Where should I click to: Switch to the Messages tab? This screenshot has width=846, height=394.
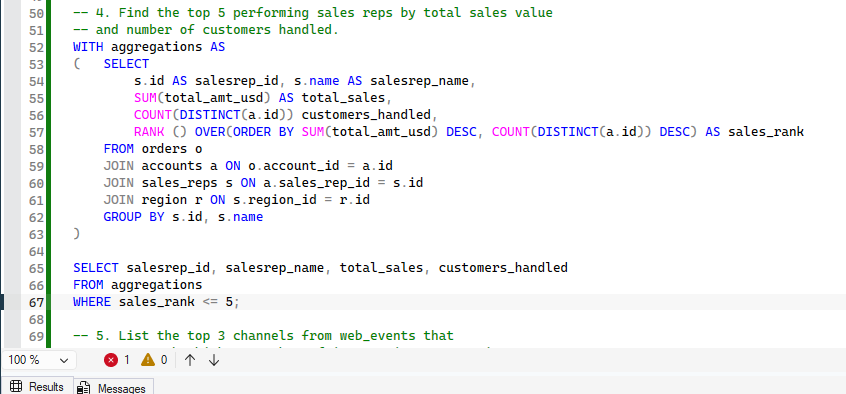(x=114, y=387)
